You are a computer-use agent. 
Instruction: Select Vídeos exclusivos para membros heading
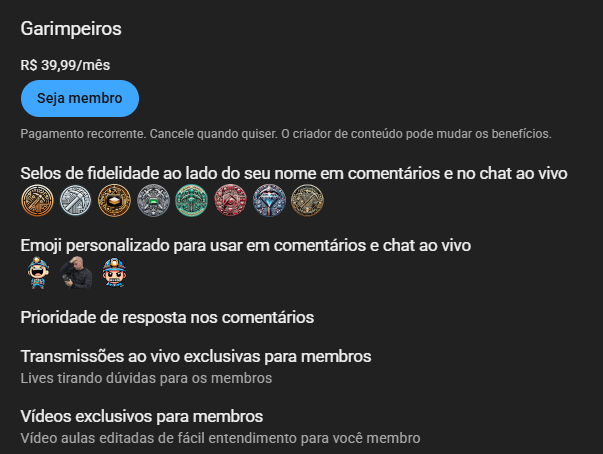point(142,416)
